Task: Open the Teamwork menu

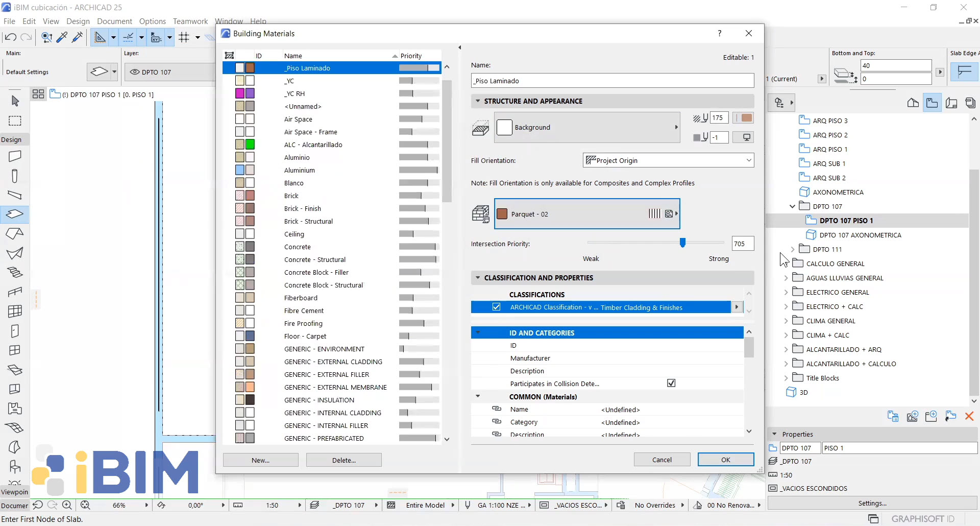Action: click(190, 21)
